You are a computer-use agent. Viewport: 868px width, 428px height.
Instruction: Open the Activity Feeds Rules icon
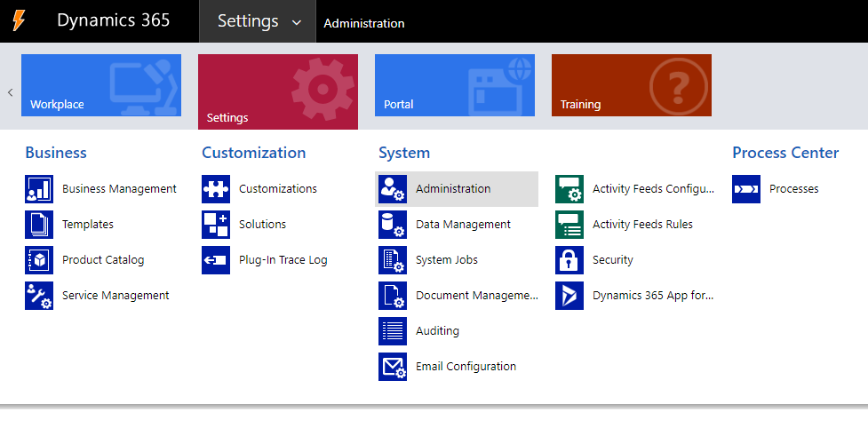click(x=569, y=225)
